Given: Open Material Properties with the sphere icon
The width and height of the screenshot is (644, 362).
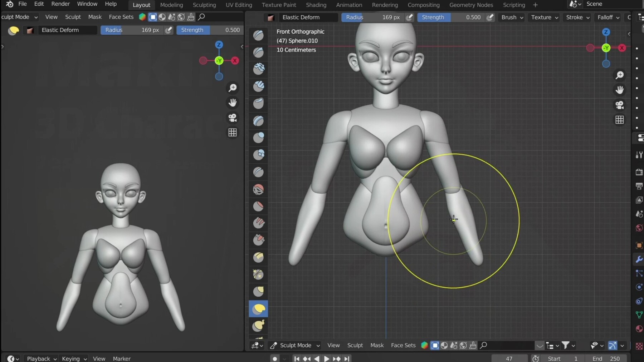Looking at the screenshot, I should point(639,329).
